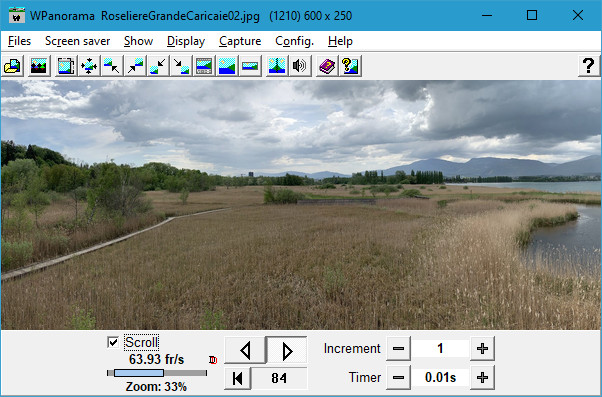
Task: Click the arrow icon pointing to the upper-left corner
Action: [112, 66]
